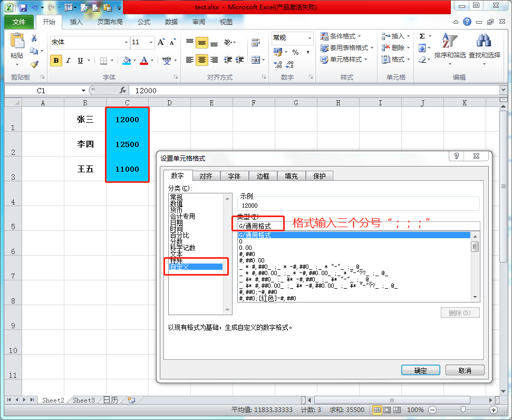This screenshot has width=512, height=420.
Task: Click the Cut scissors icon
Action: 34,38
